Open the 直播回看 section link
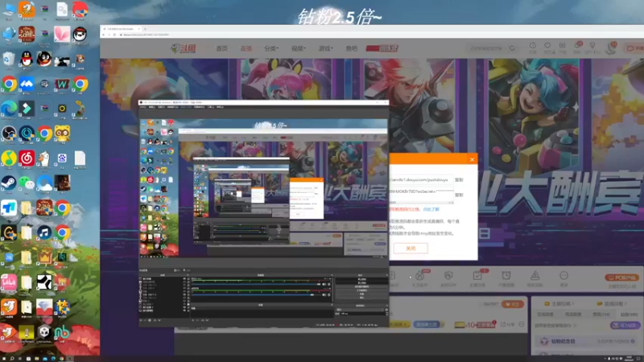The height and width of the screenshot is (362, 644). (613, 304)
